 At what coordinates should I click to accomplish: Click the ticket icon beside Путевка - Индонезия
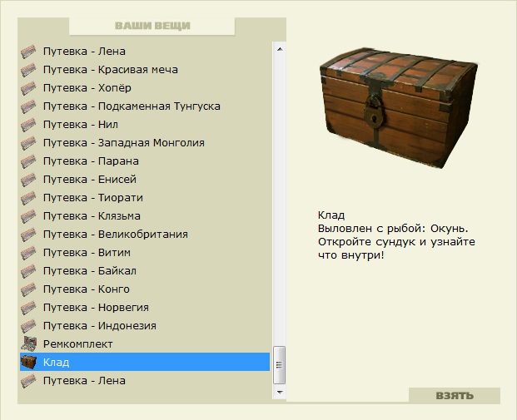pos(28,326)
